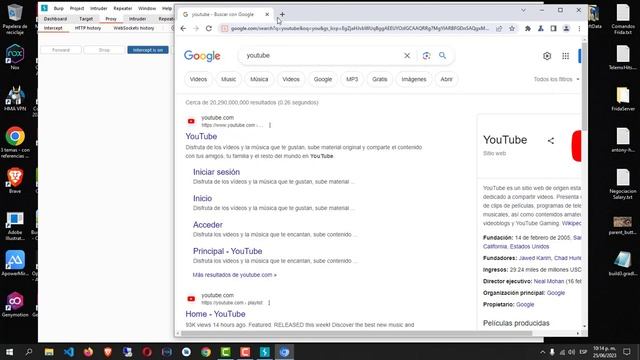The width and height of the screenshot is (640, 360).
Task: Open the 'Principal - YouTube' sitelink
Action: 227,251
